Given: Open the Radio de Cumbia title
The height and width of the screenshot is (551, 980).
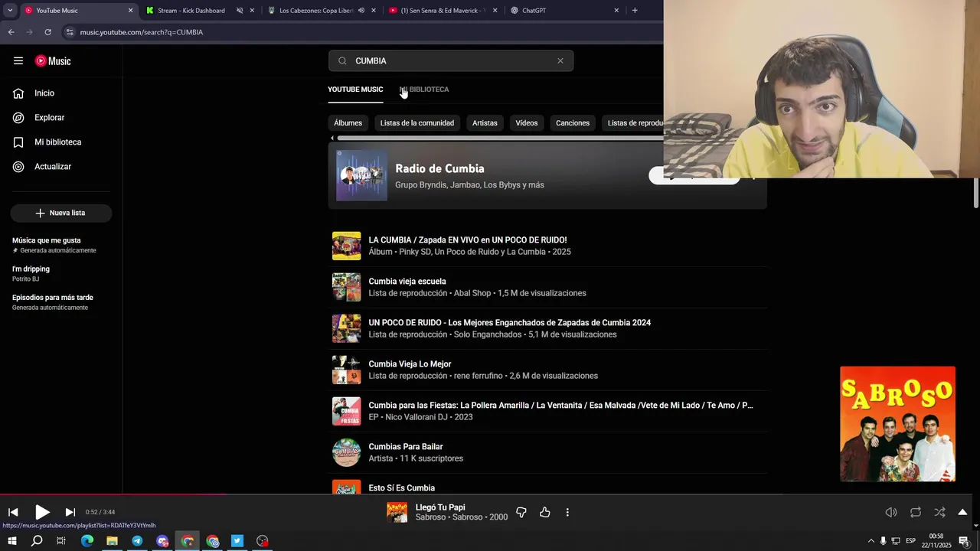Looking at the screenshot, I should [x=439, y=169].
